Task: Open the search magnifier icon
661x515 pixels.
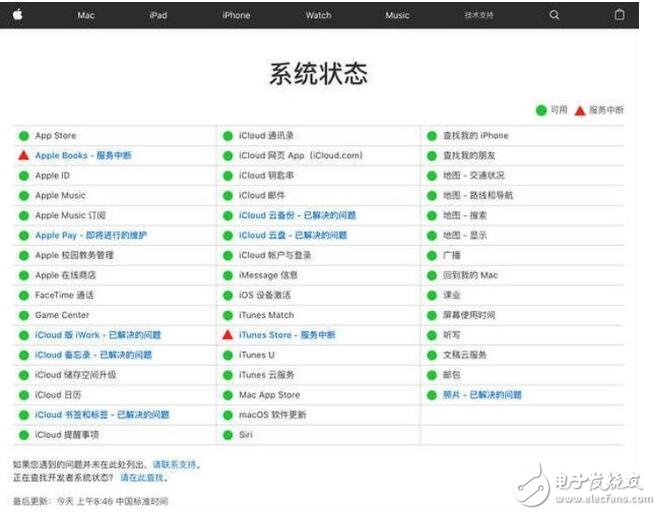Action: (x=554, y=15)
